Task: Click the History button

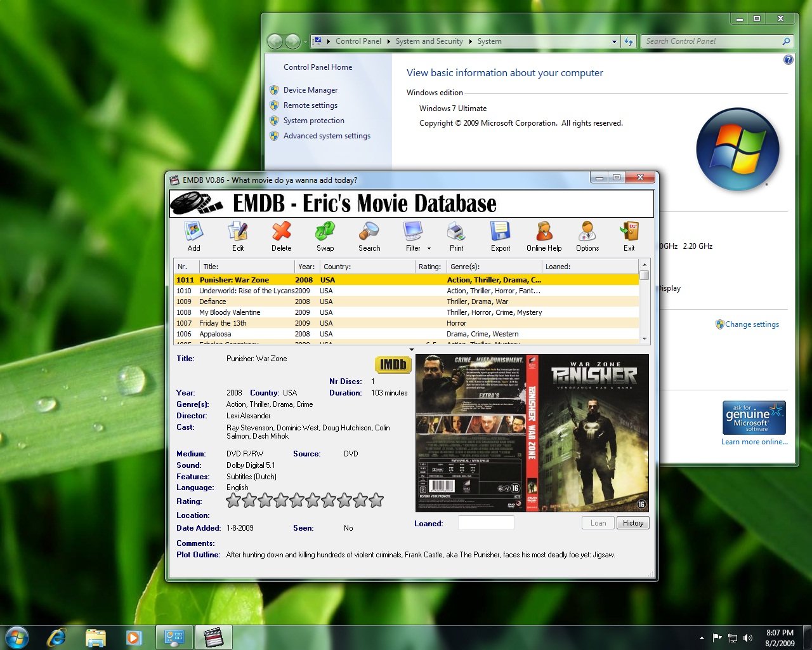Action: pos(632,523)
